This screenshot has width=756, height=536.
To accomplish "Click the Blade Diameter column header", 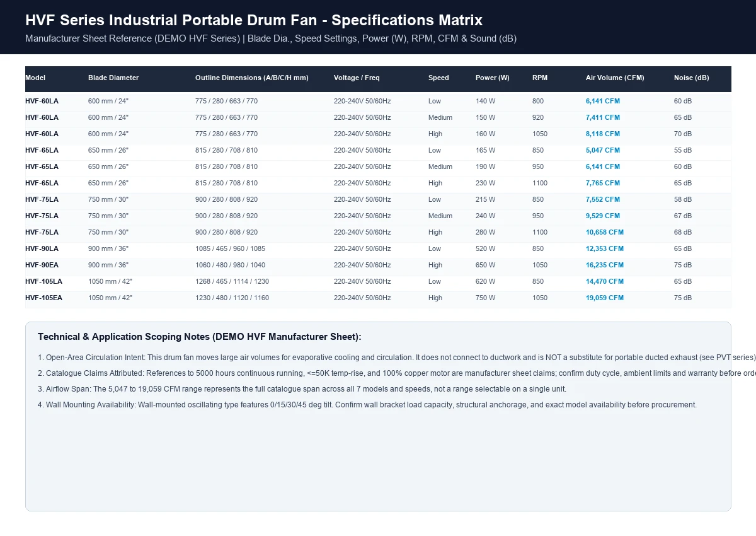I will pos(113,78).
